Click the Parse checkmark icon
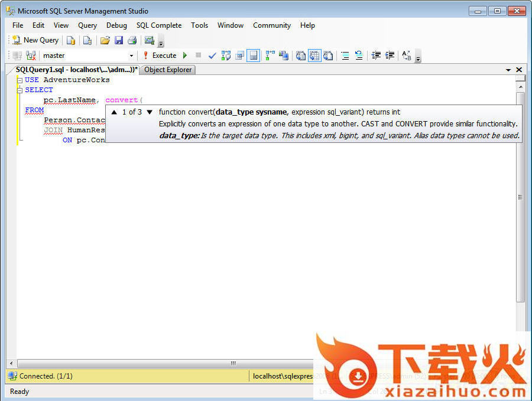The width and height of the screenshot is (532, 401). tap(212, 56)
